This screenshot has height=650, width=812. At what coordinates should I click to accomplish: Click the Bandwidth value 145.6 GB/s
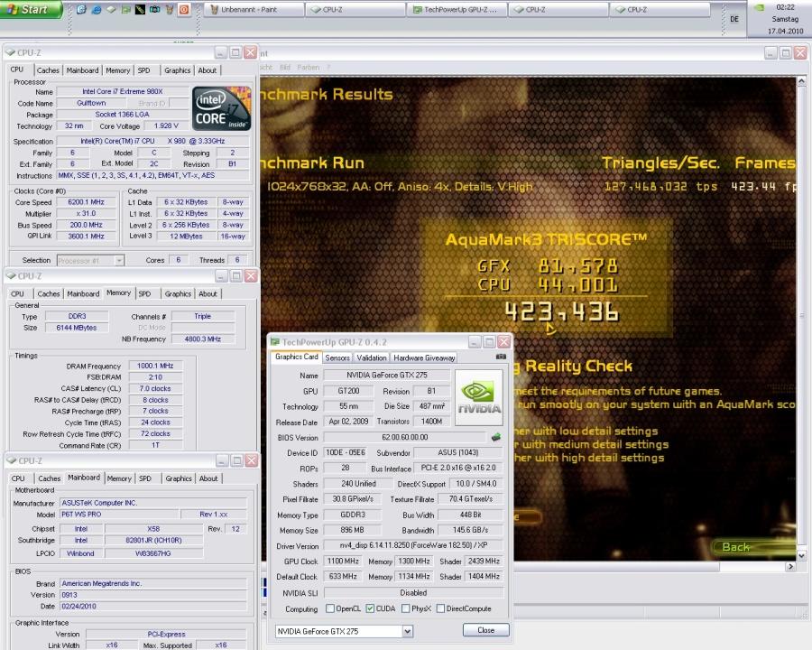[470, 530]
